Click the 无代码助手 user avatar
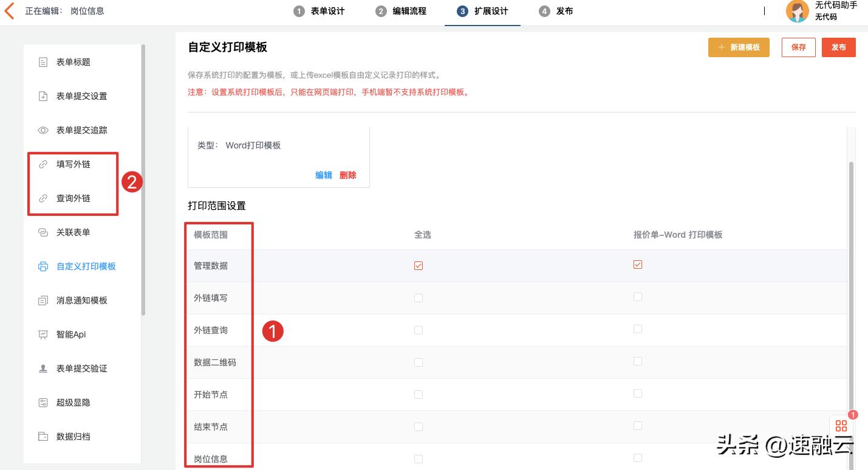Image resolution: width=868 pixels, height=470 pixels. click(x=798, y=12)
